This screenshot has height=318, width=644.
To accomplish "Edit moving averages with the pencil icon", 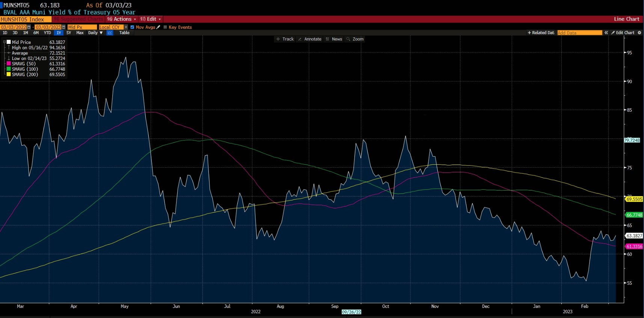I will pyautogui.click(x=158, y=27).
